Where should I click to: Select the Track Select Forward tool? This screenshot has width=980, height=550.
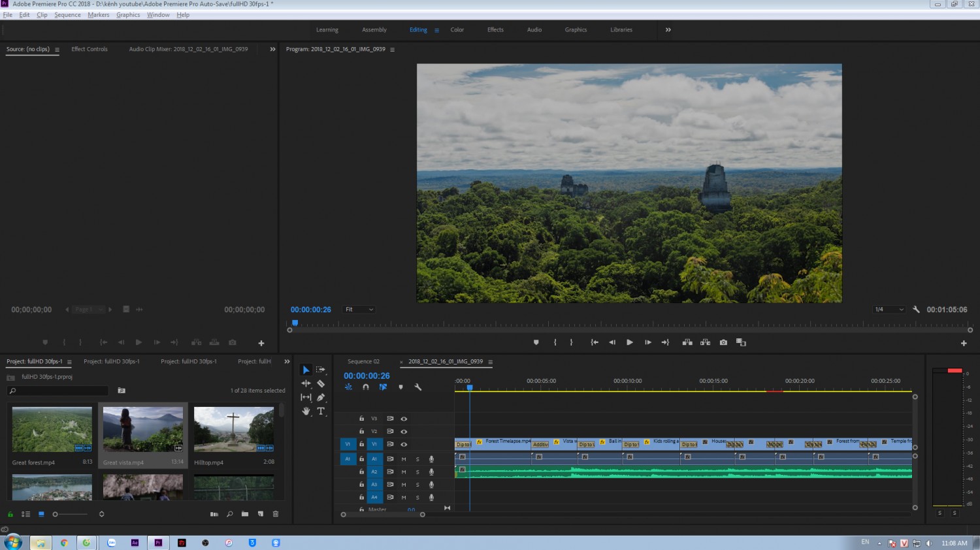point(321,370)
